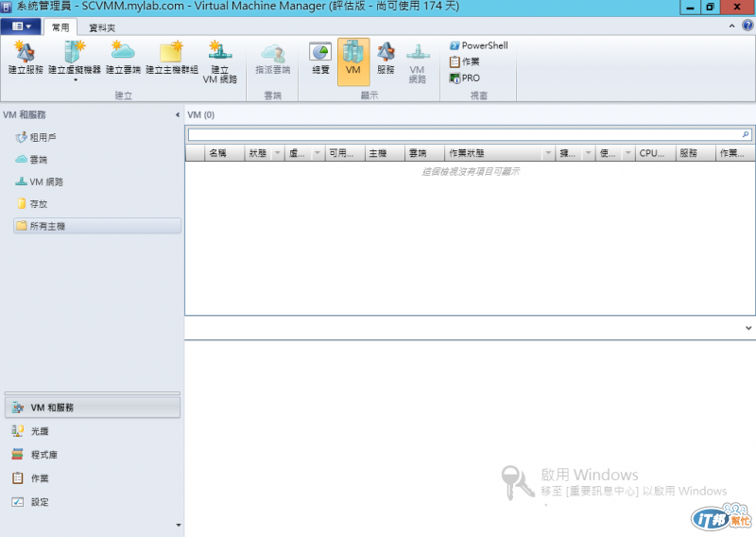Open the PowerShell window
This screenshot has width=756, height=537.
[479, 45]
